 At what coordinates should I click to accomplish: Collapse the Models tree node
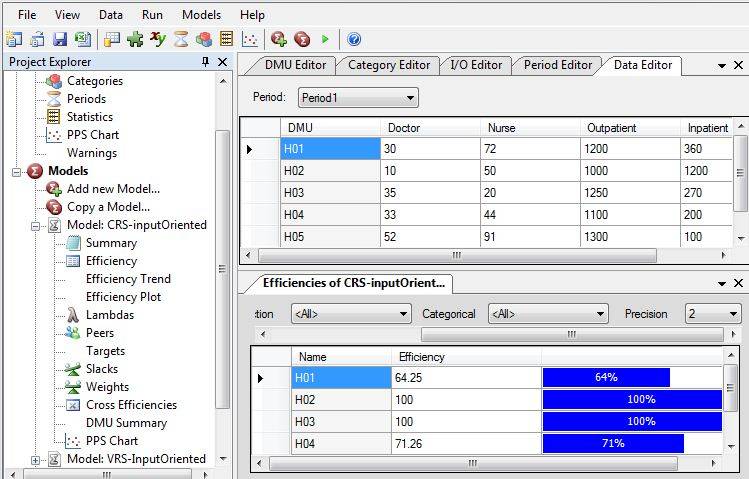[x=17, y=171]
